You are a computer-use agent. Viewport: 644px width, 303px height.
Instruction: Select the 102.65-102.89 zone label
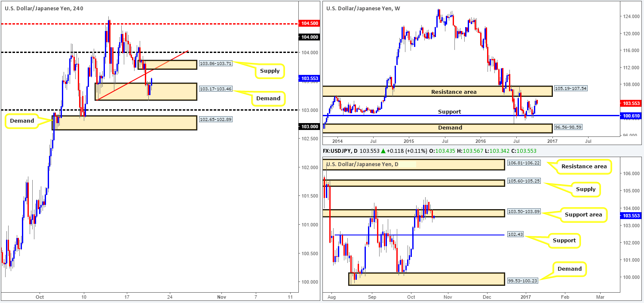point(215,119)
